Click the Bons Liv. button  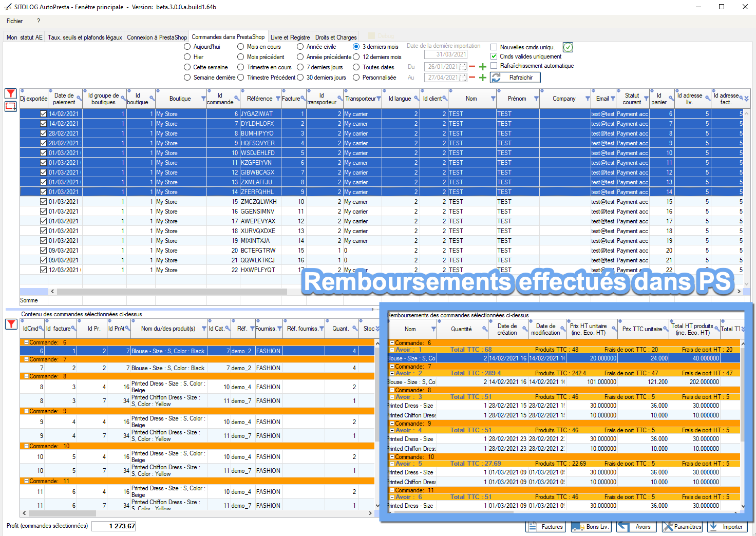coord(591,527)
